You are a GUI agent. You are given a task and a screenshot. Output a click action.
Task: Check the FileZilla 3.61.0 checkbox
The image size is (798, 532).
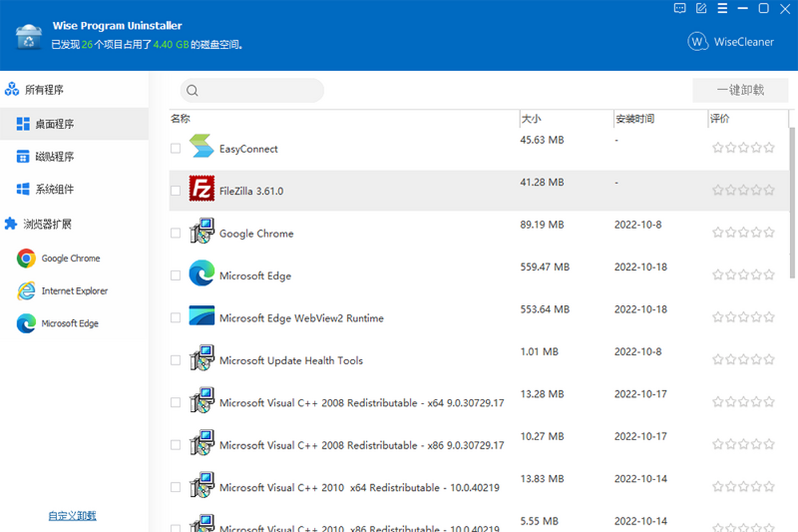pyautogui.click(x=176, y=191)
